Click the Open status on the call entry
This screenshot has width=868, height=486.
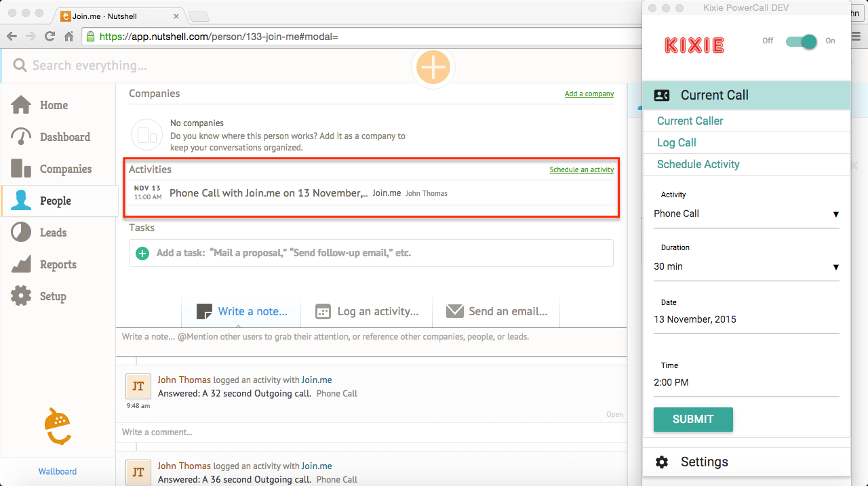(614, 415)
